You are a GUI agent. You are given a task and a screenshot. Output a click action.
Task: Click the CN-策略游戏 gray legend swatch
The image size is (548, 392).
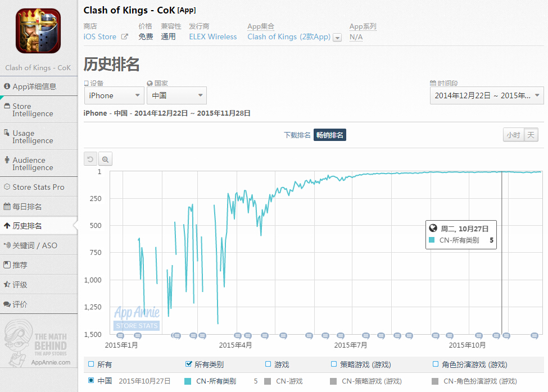click(333, 381)
